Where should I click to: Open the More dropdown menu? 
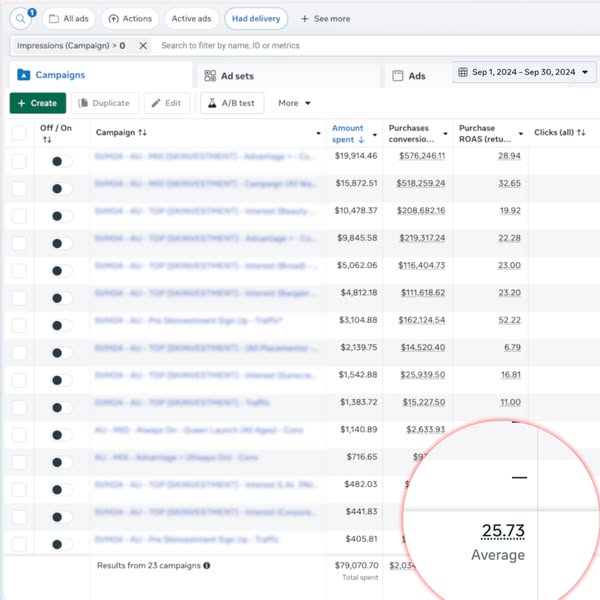click(295, 103)
